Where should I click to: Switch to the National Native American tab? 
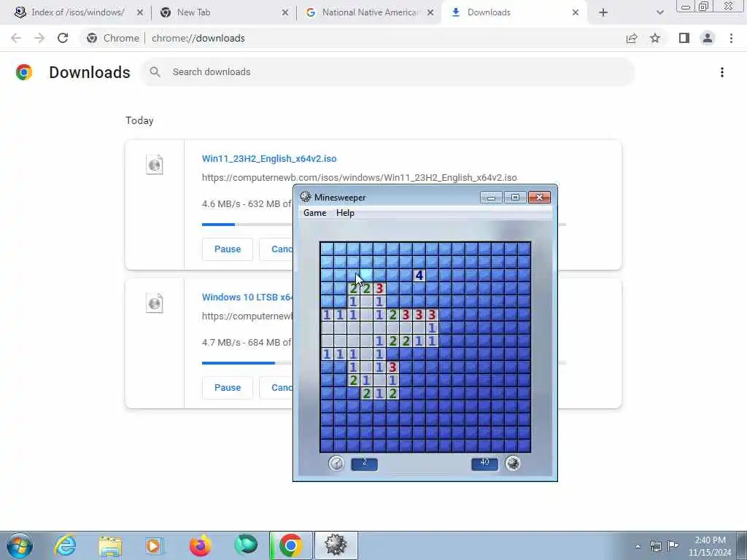[x=370, y=12]
